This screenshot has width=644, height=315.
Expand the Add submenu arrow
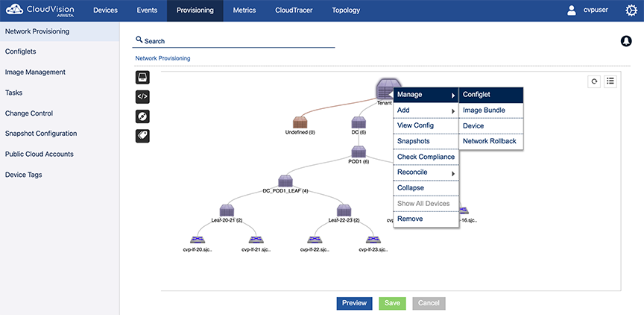(453, 111)
